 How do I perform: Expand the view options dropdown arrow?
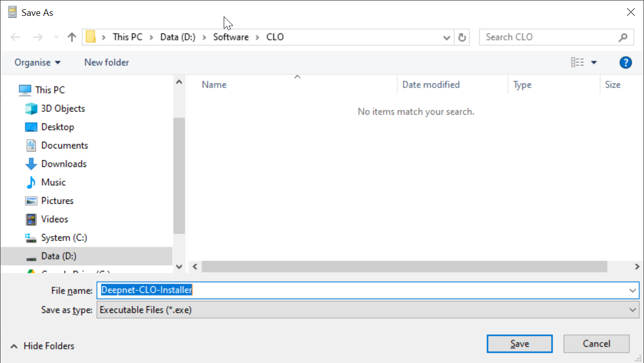pyautogui.click(x=594, y=62)
